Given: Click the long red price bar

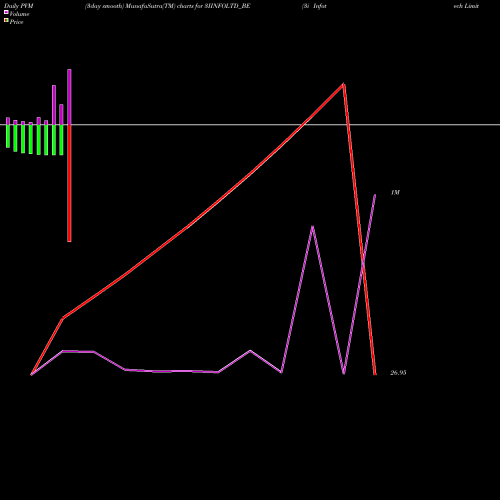Looking at the screenshot, I should tap(69, 183).
